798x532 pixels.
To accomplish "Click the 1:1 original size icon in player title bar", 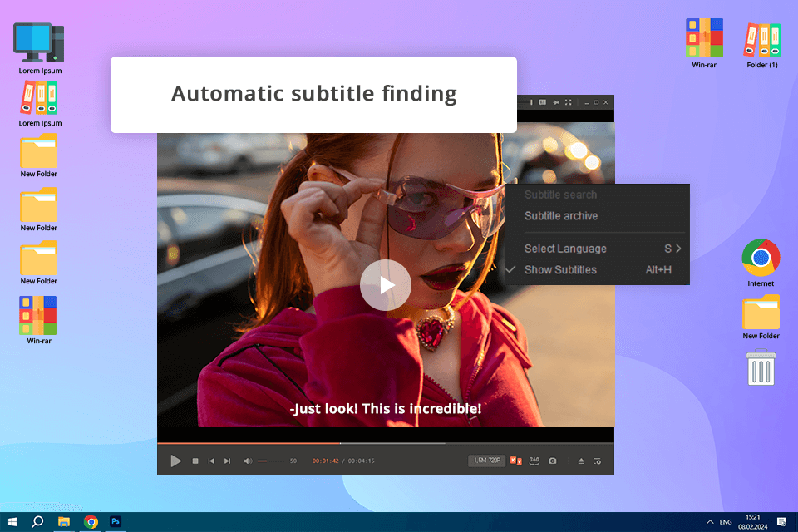I will point(543,102).
